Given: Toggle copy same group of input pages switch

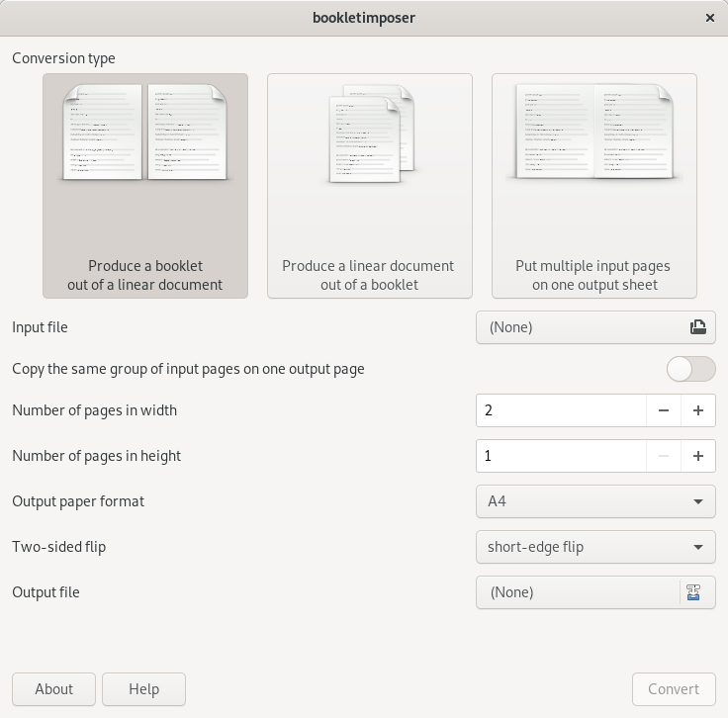Looking at the screenshot, I should 690,369.
